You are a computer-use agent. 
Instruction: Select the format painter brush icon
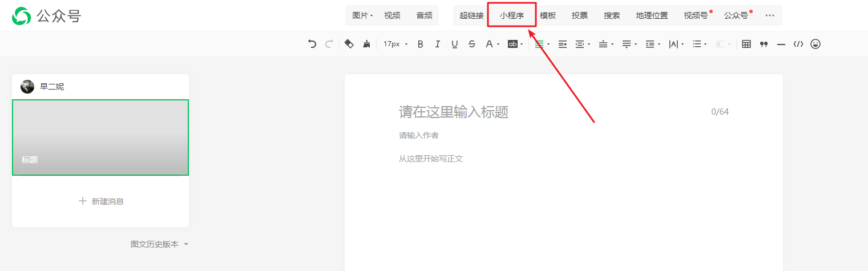(366, 44)
